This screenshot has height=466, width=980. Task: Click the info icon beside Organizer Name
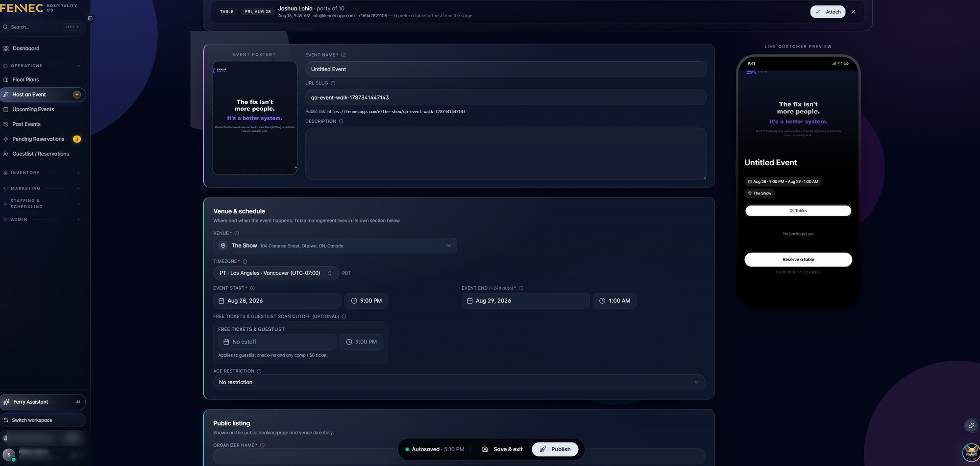[262, 445]
